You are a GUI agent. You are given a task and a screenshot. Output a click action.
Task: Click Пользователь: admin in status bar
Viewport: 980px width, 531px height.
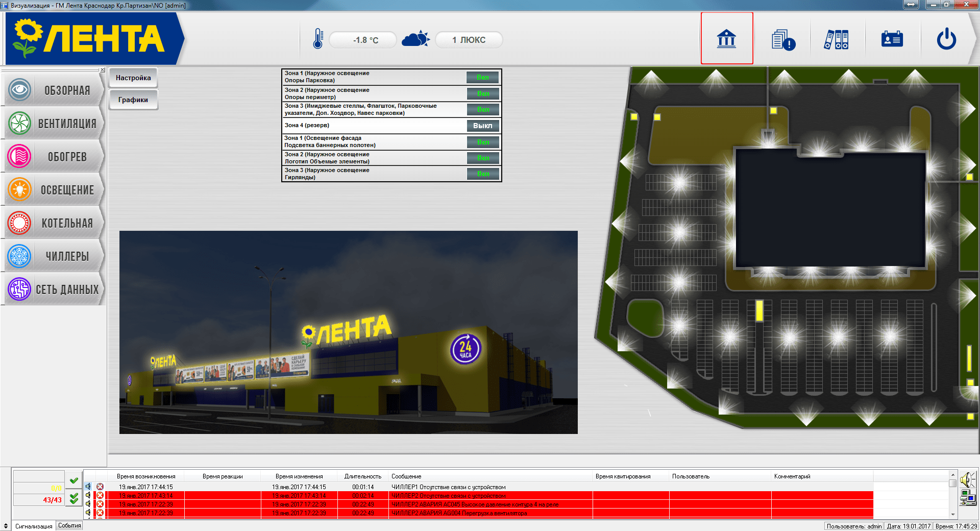[854, 526]
